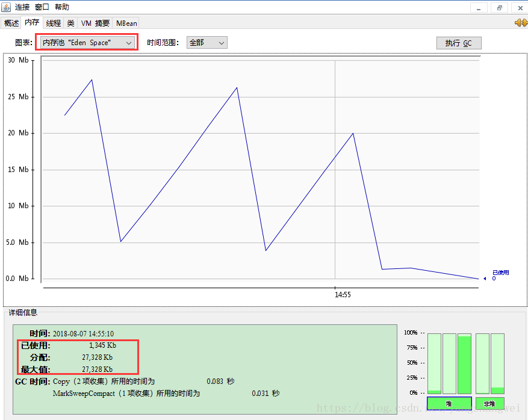Open the VM 摘要 tab
This screenshot has height=420, width=528.
point(95,23)
